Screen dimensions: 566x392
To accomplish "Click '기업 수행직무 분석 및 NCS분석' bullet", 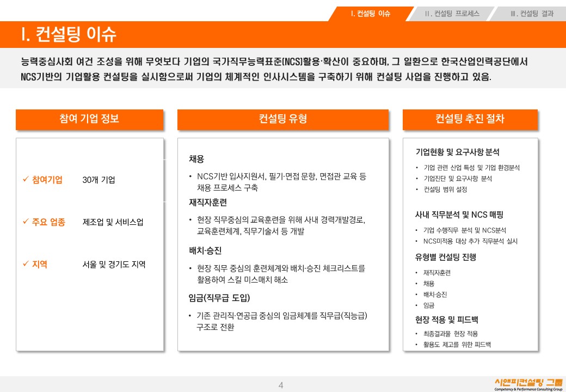I will pos(465,230).
